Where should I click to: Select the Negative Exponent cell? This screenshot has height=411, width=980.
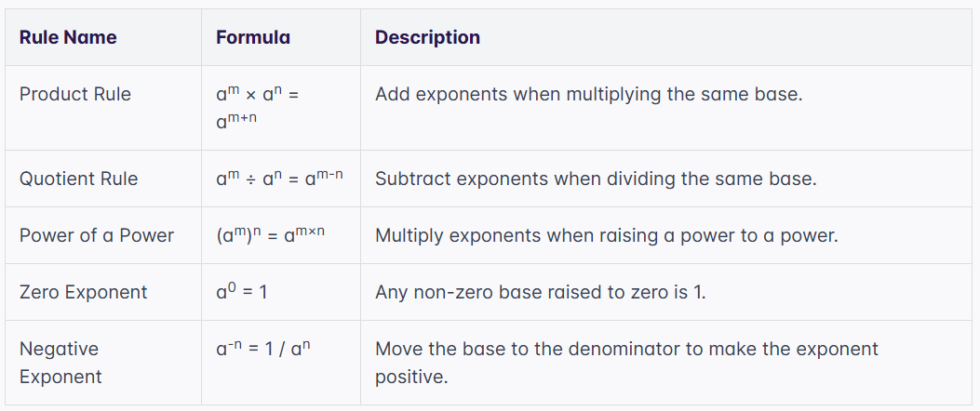tap(60, 363)
